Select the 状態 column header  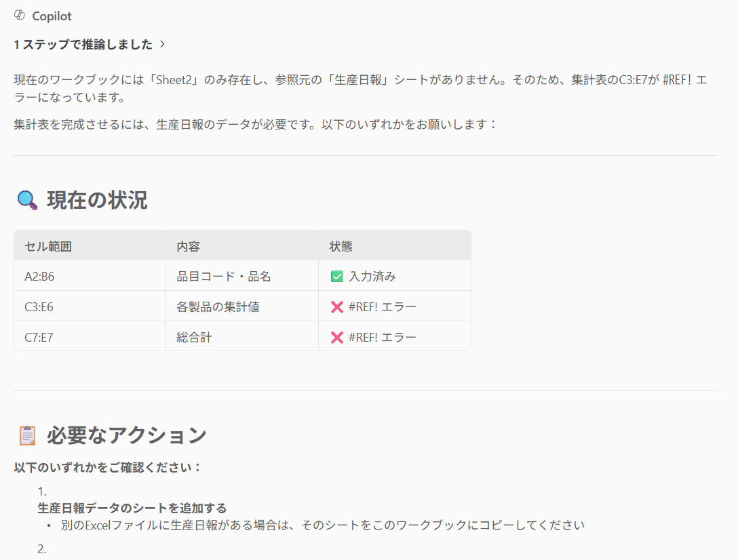(x=341, y=246)
